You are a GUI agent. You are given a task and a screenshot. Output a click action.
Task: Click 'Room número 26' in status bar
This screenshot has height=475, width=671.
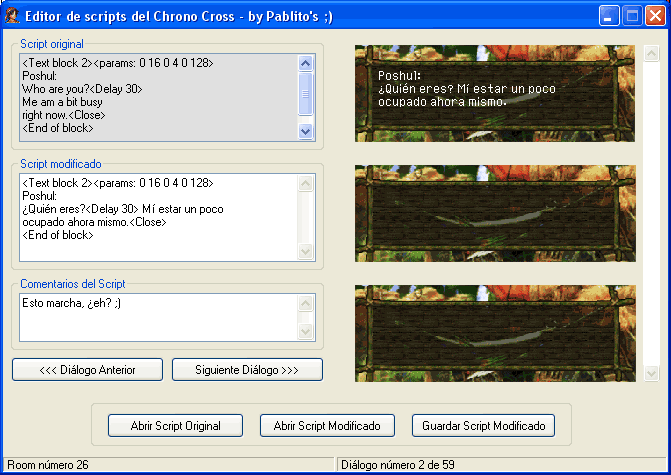48,465
